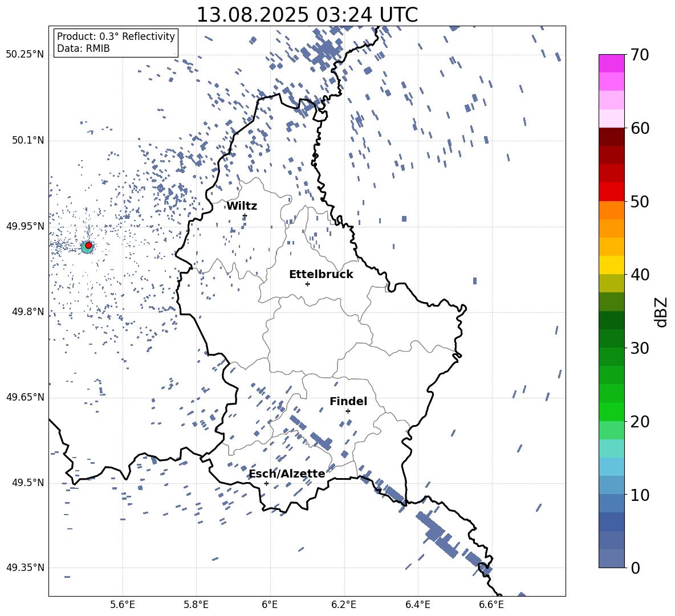Click the Esch/Alzette city label
Viewport: 675px width, 616px height.
click(x=287, y=474)
